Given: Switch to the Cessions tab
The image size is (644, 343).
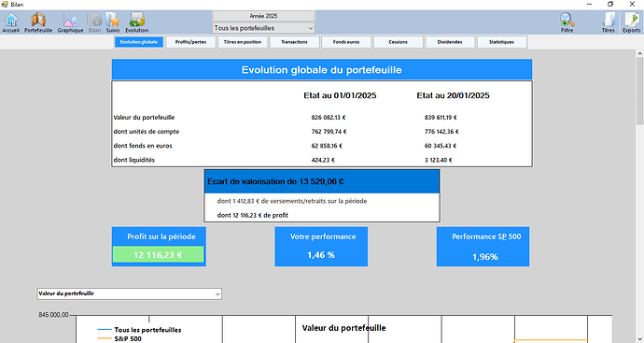Looking at the screenshot, I should tap(398, 42).
